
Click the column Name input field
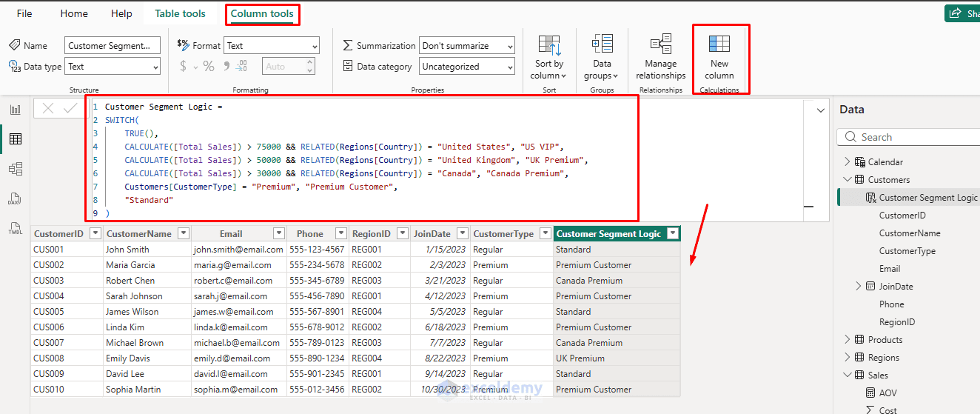pyautogui.click(x=113, y=46)
